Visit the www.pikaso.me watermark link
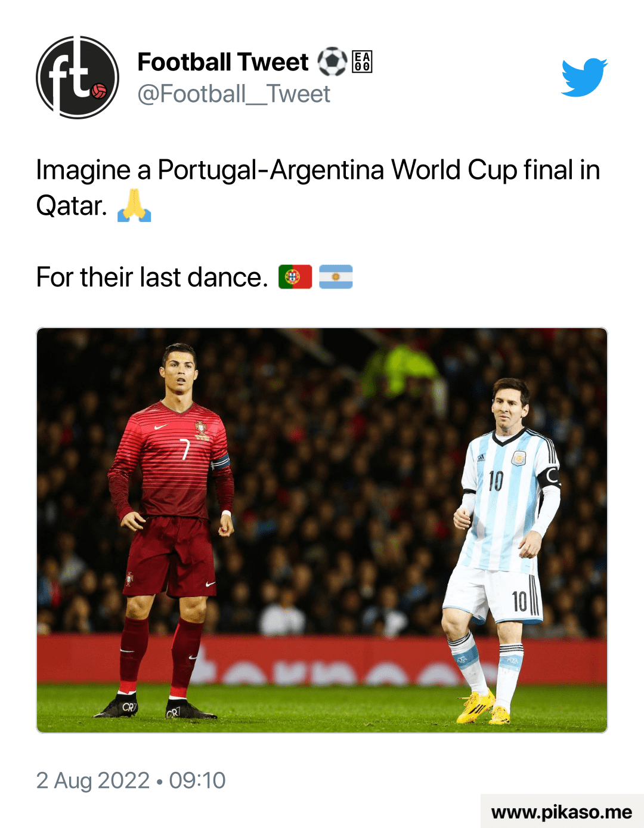 point(561,812)
